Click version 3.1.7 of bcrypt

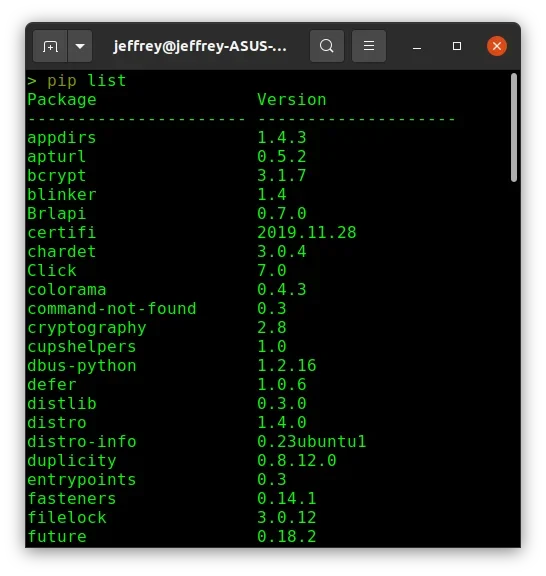coord(281,176)
